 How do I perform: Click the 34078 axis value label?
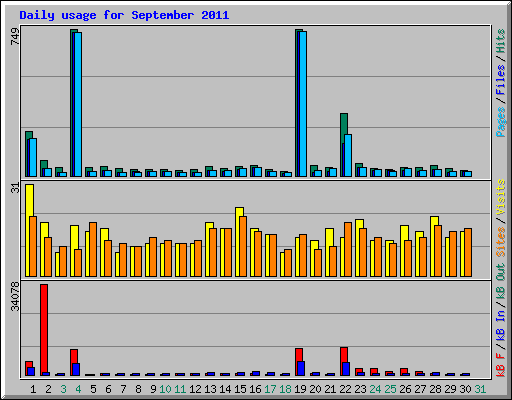click(15, 296)
